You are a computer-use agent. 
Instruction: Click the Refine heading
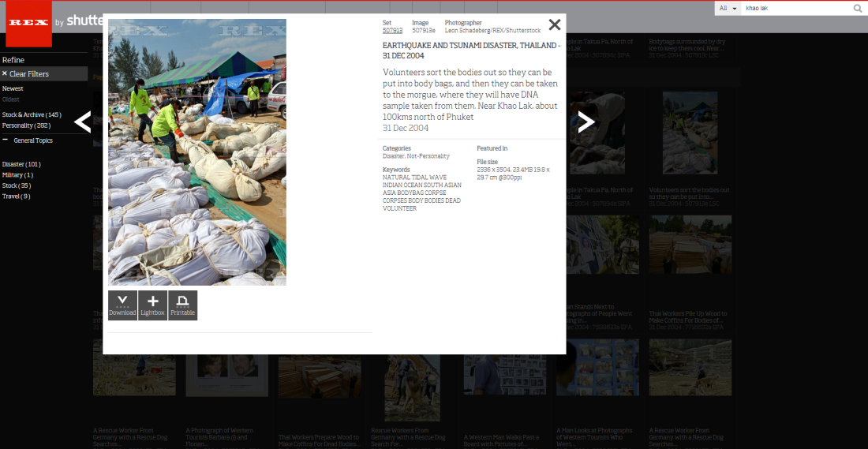pos(13,60)
